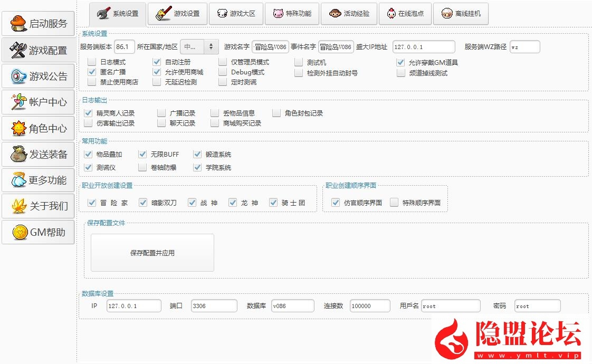Click the gold coin icon for GM帮助
Image resolution: width=592 pixels, height=364 pixels.
click(x=20, y=232)
